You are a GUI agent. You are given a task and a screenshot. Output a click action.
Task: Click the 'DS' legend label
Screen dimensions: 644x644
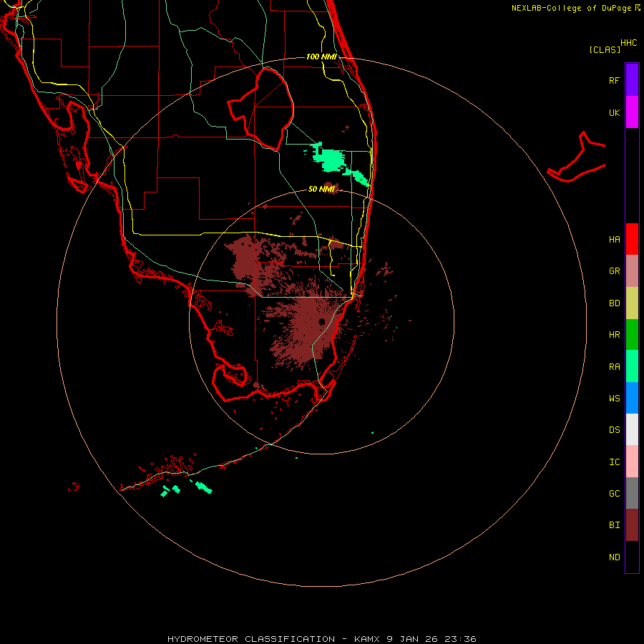(x=614, y=430)
